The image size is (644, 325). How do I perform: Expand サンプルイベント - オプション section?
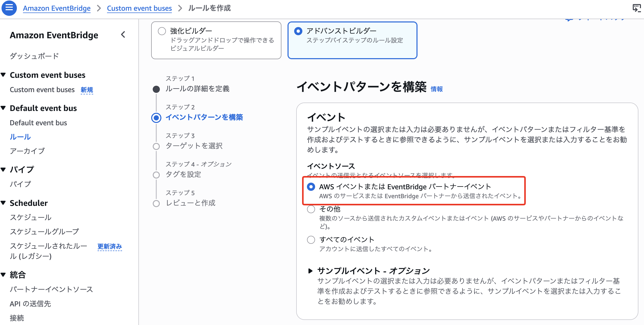click(310, 271)
